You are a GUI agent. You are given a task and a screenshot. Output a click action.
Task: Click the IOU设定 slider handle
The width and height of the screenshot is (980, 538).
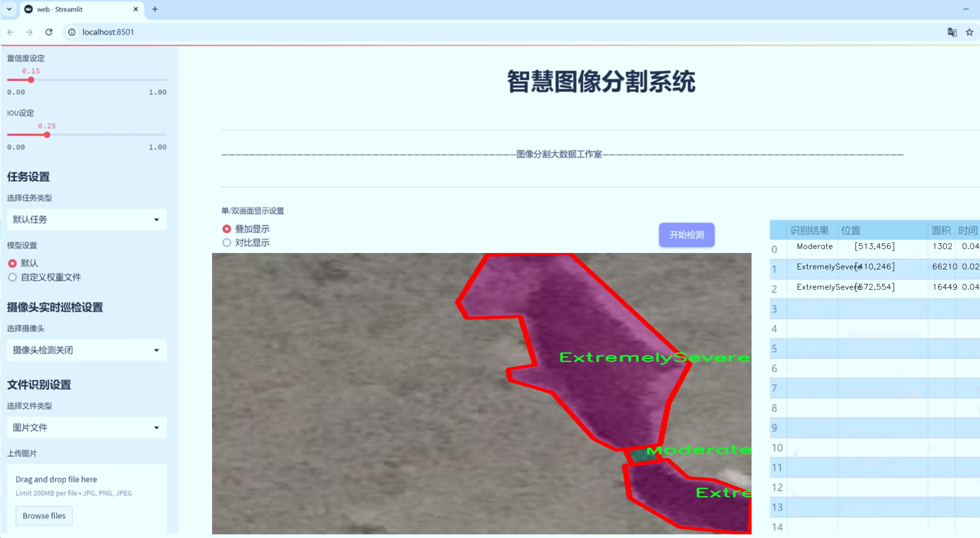pos(47,135)
